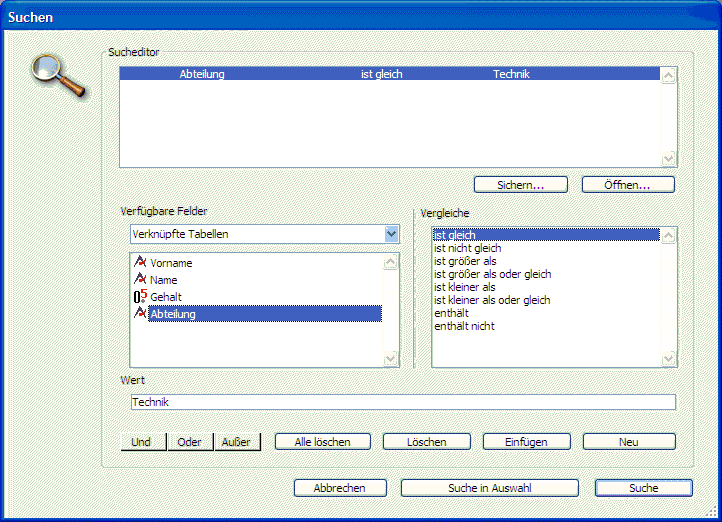Open the Verknüpfte Tabellen dropdown
The height and width of the screenshot is (522, 722).
point(391,234)
